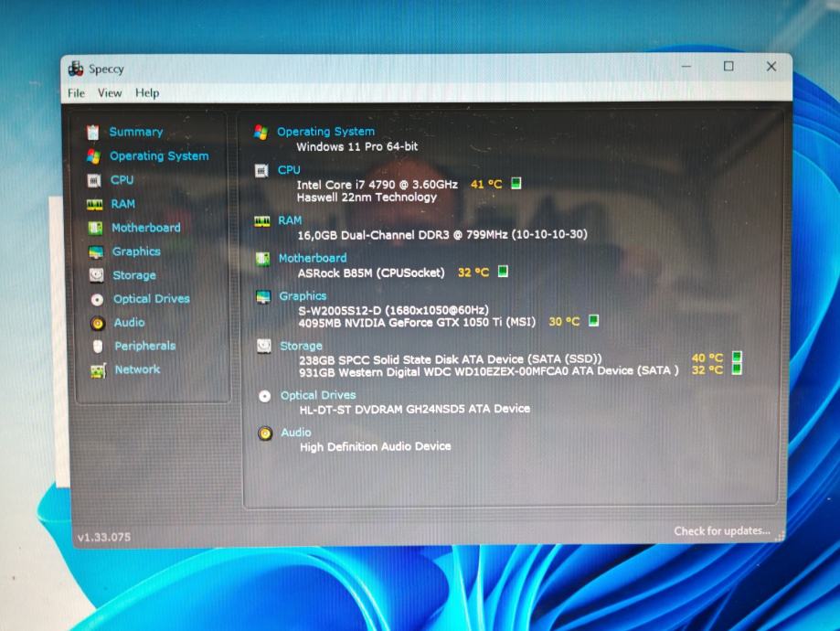The width and height of the screenshot is (840, 631).
Task: Open the Storage heading link in summary
Action: (301, 346)
